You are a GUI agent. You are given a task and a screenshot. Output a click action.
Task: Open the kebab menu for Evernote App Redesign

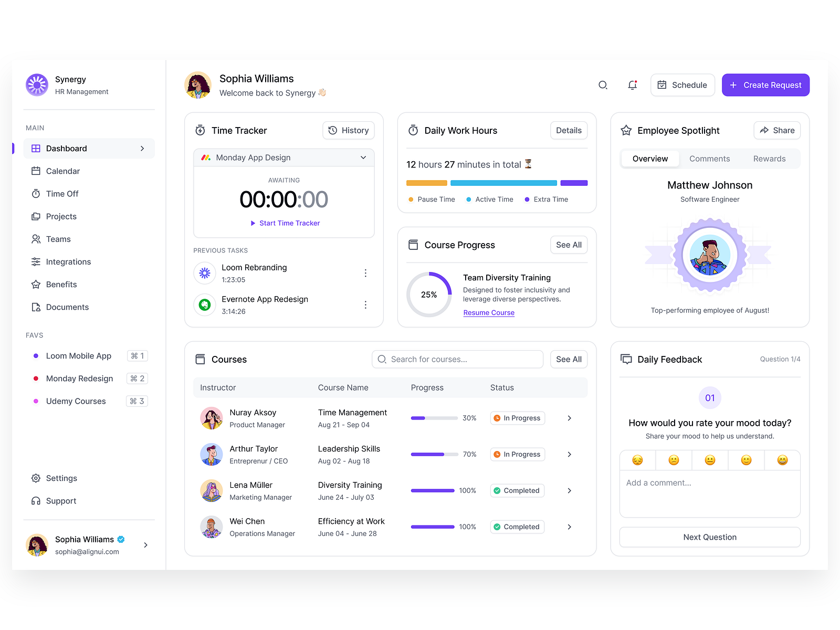[365, 304]
